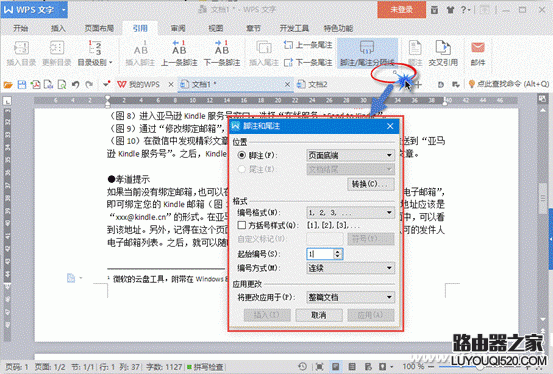Click the vertical scrollbar thumb of document
Screen dimensions: 553x374
pyautogui.click(x=543, y=198)
